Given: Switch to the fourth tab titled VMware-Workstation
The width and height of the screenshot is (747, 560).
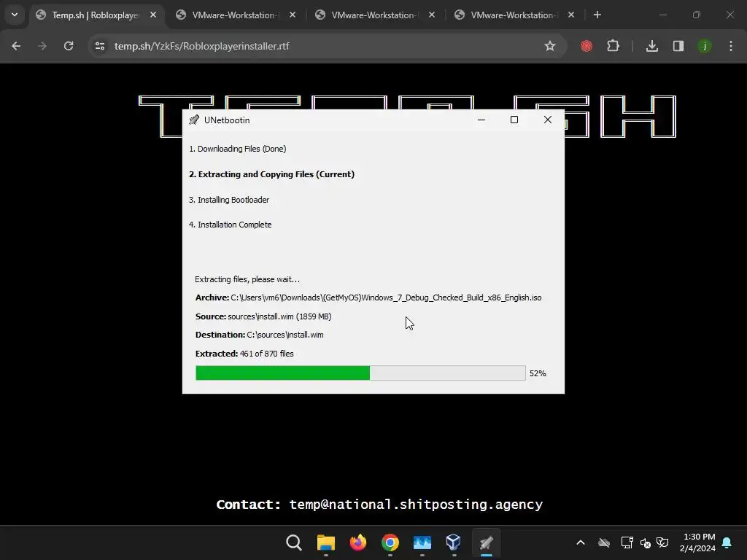Looking at the screenshot, I should click(513, 15).
